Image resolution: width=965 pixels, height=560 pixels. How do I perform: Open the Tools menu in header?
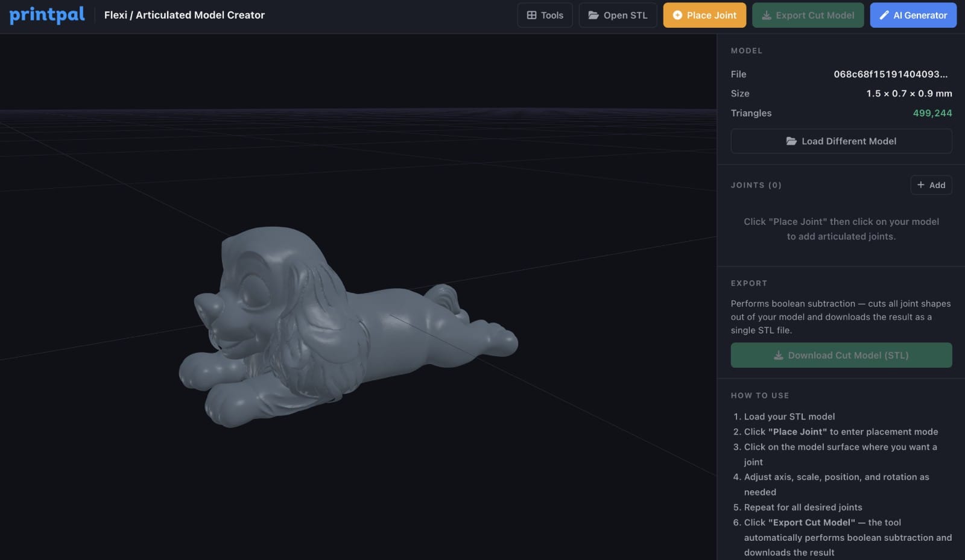click(x=545, y=15)
